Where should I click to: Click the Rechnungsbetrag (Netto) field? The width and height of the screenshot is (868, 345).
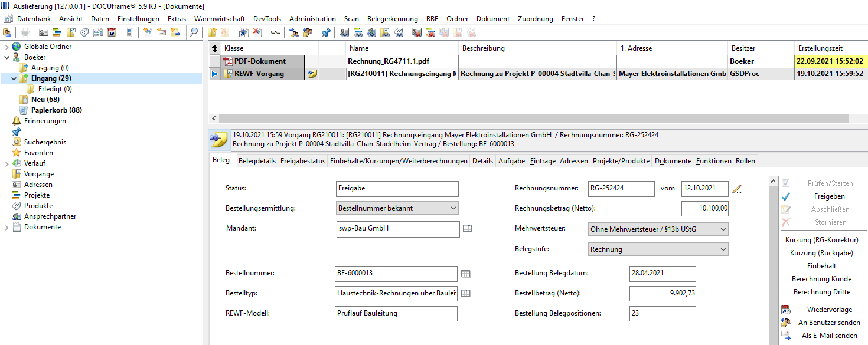click(x=705, y=209)
